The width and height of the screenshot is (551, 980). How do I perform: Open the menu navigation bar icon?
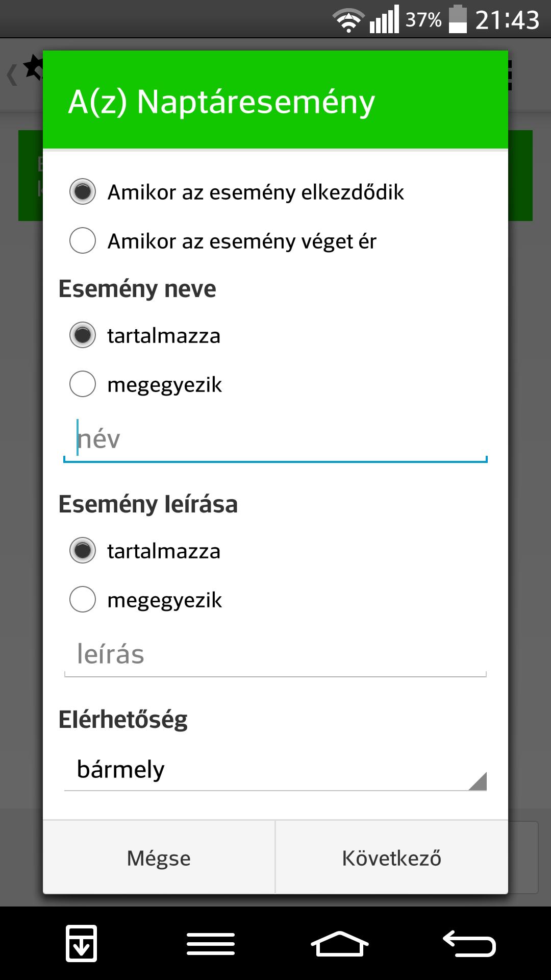[x=211, y=943]
